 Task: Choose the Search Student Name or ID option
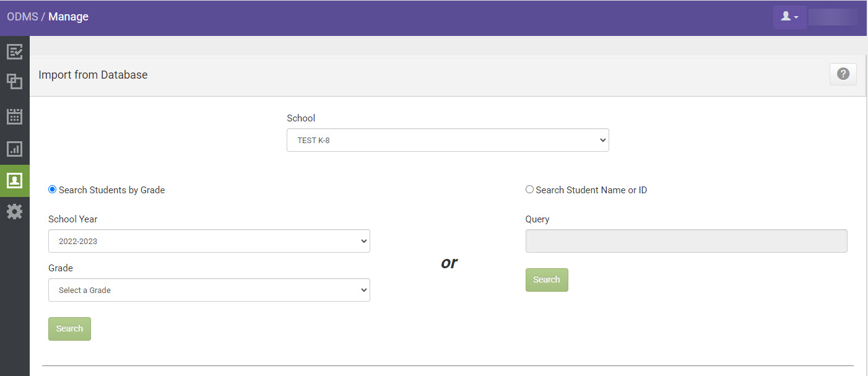529,189
